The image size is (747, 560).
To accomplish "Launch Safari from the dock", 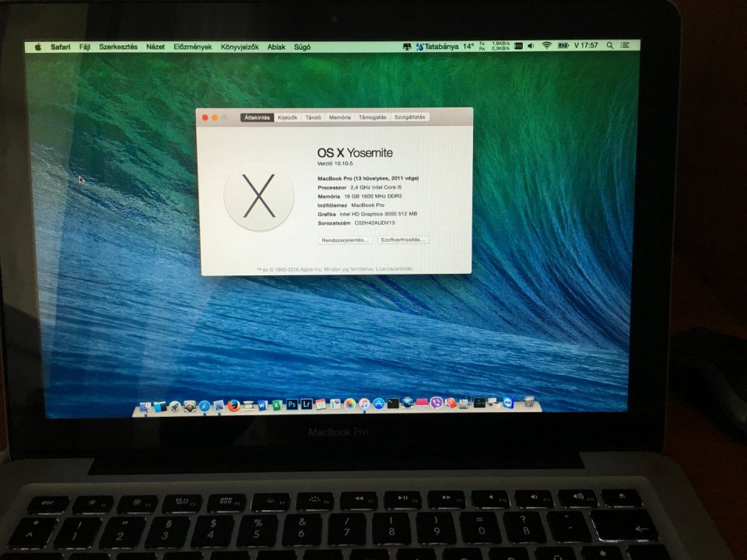I will (205, 406).
